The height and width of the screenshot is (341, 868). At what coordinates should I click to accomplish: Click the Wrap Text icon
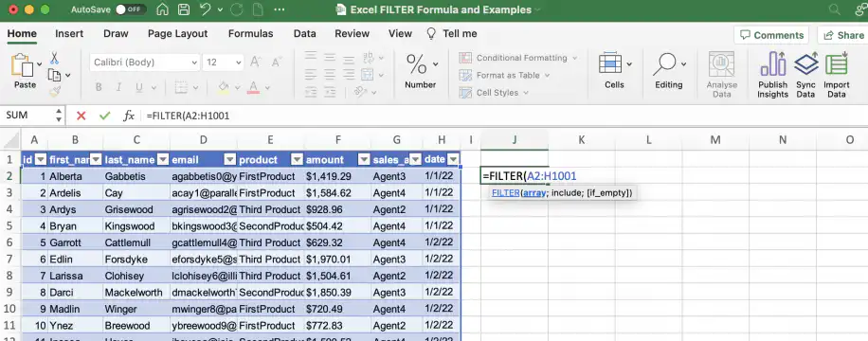pos(368,58)
